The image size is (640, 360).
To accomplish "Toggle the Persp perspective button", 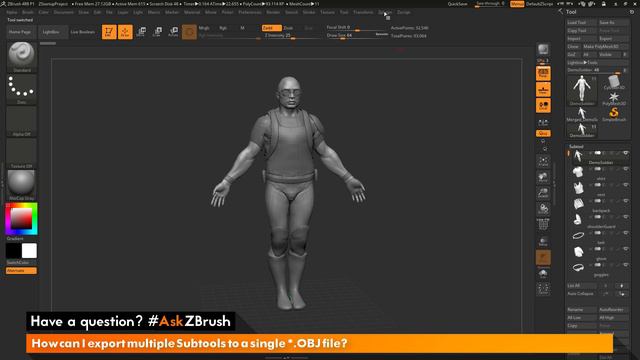I will click(x=543, y=73).
